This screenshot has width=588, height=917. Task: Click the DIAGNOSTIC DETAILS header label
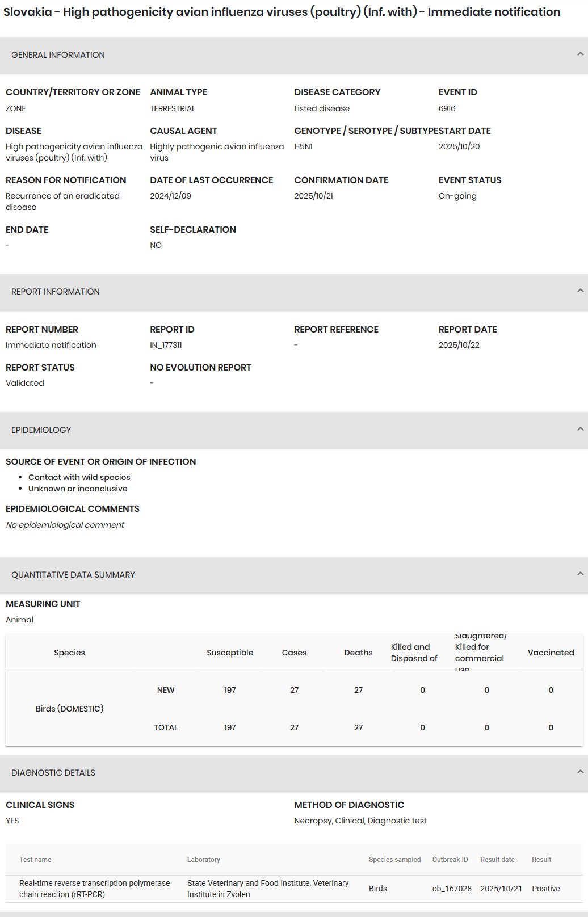(53, 773)
